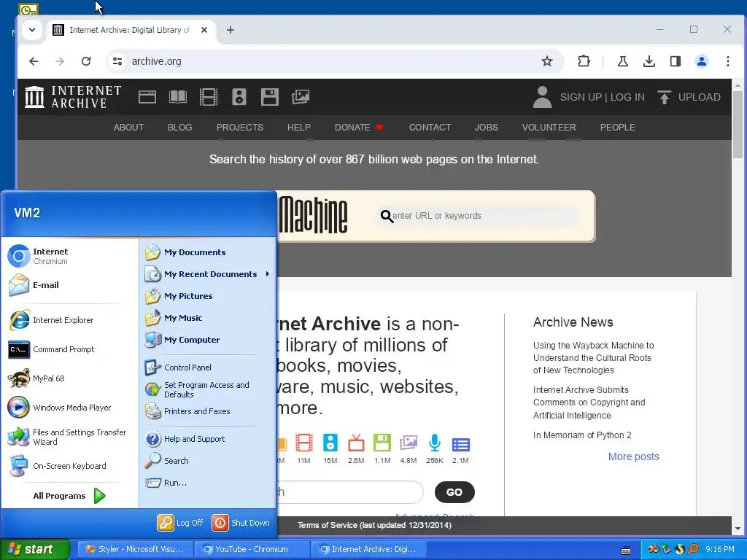Click the DONATE link in Archive nav

click(359, 127)
